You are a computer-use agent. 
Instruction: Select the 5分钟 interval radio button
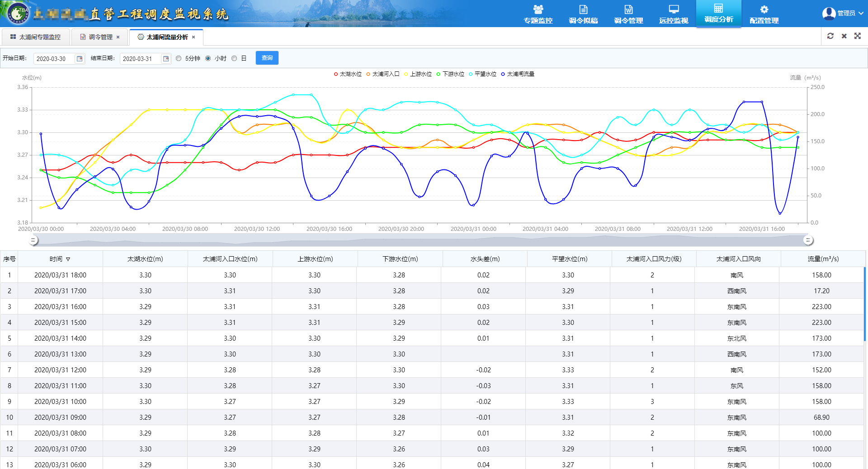click(179, 58)
